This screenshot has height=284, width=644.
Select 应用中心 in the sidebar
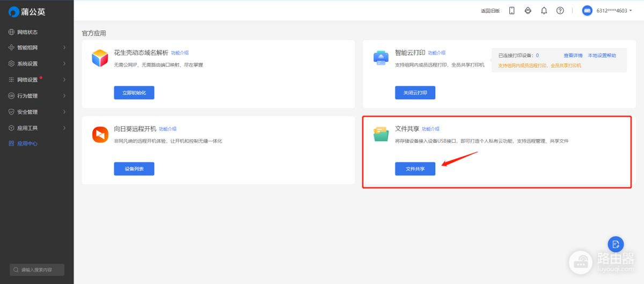click(27, 144)
